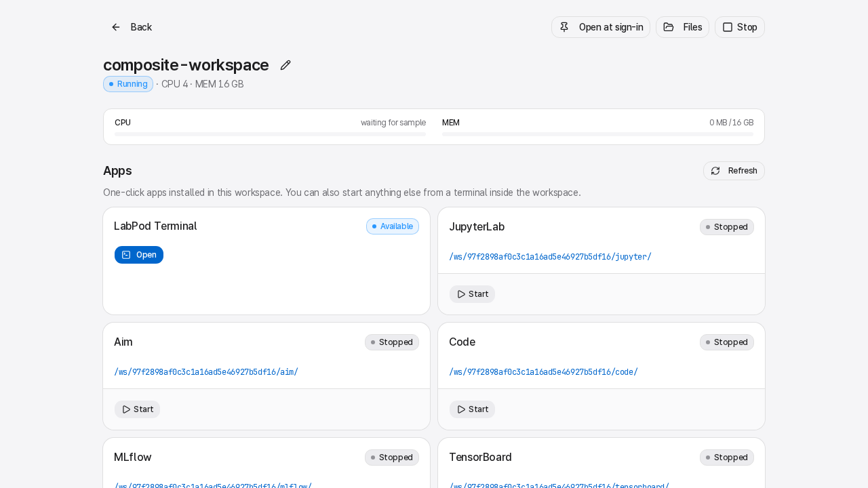Open the Aim workspace URL link

pyautogui.click(x=206, y=372)
